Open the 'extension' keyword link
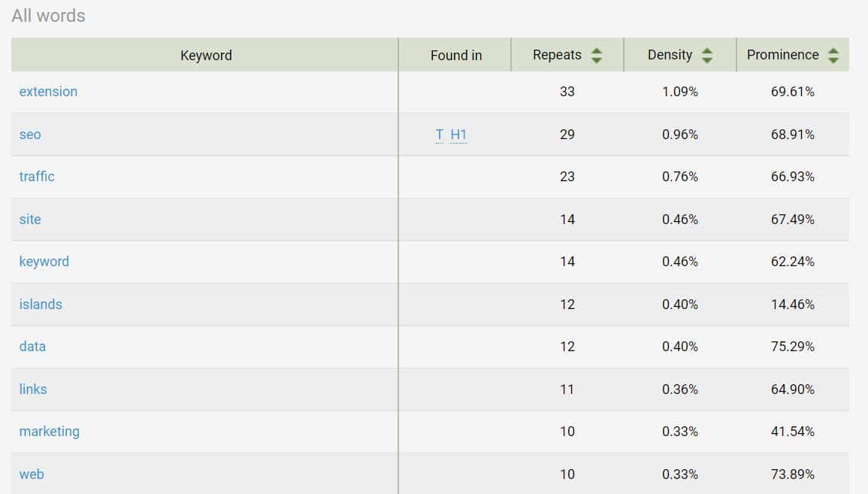 (48, 92)
